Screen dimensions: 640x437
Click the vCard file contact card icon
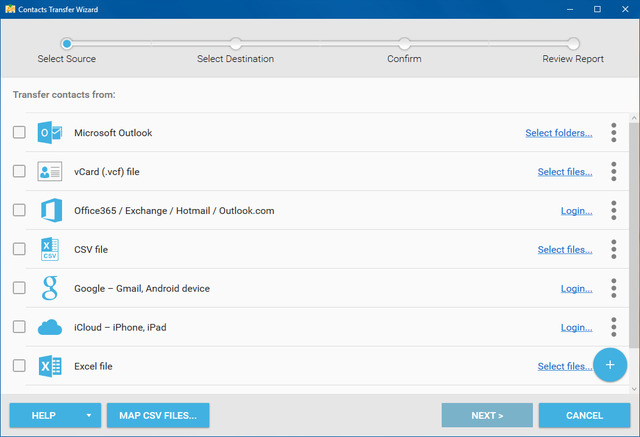tap(50, 172)
